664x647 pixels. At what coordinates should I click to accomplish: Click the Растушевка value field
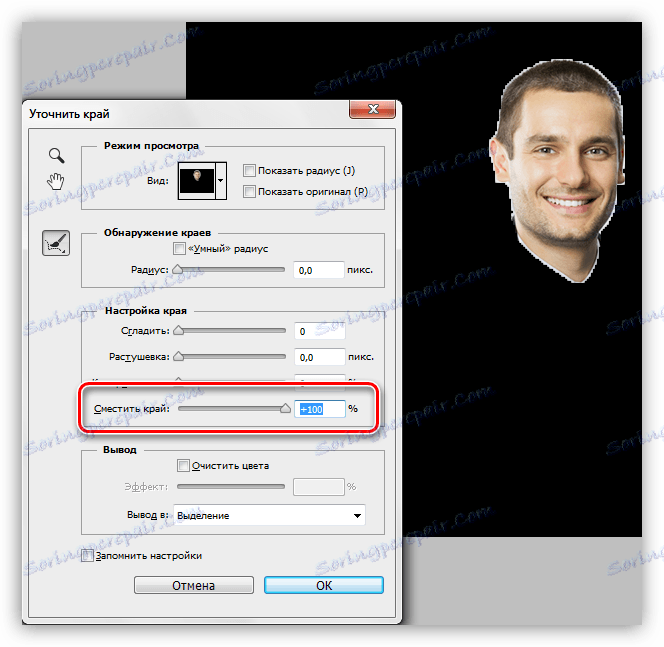[320, 357]
